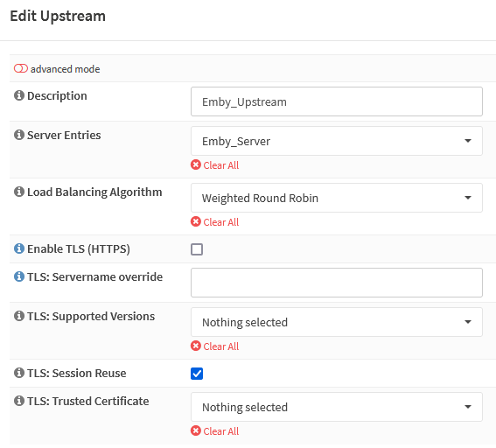Clear All under TLS Trusted Certificate
Image resolution: width=496 pixels, height=448 pixels.
(215, 430)
